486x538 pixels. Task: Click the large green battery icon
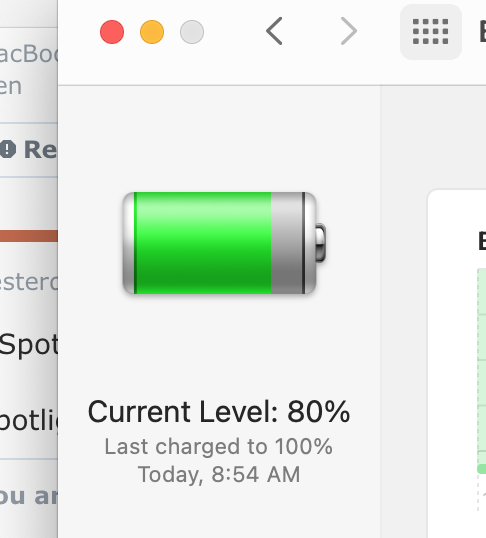click(224, 243)
